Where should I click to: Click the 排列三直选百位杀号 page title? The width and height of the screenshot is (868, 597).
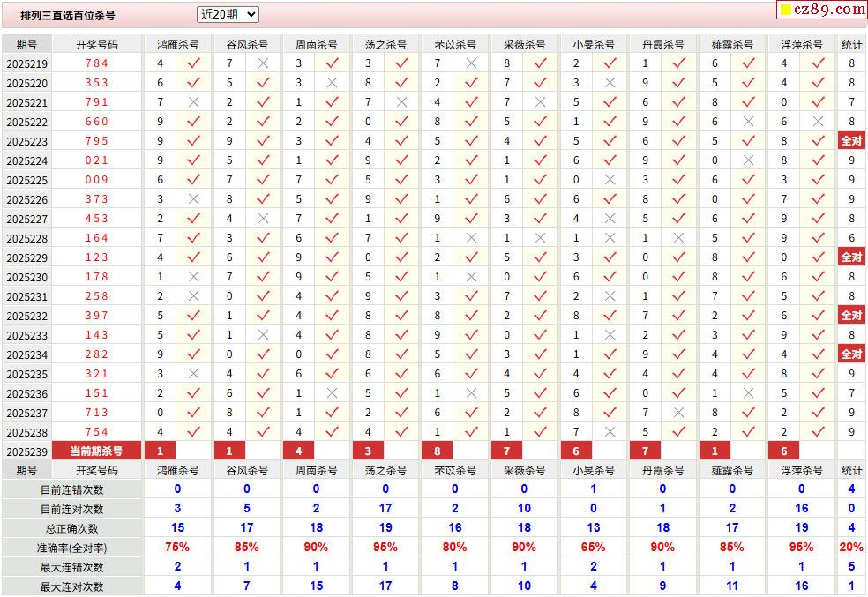tap(68, 16)
